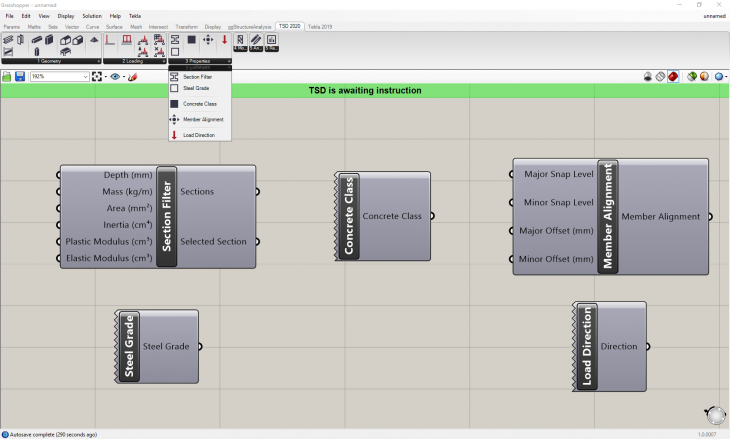
Task: Click the stacked beams icon in the Geometry panel
Action: click(x=8, y=40)
